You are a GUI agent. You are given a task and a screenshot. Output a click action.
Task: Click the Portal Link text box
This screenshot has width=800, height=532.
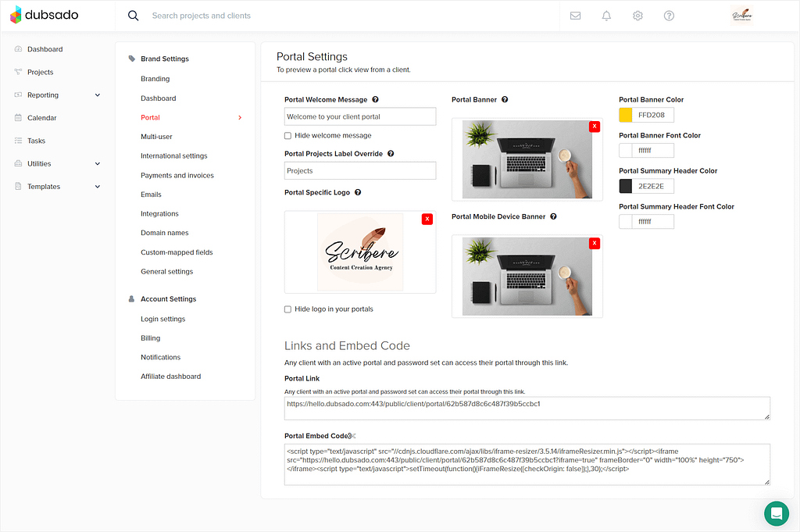tap(527, 409)
